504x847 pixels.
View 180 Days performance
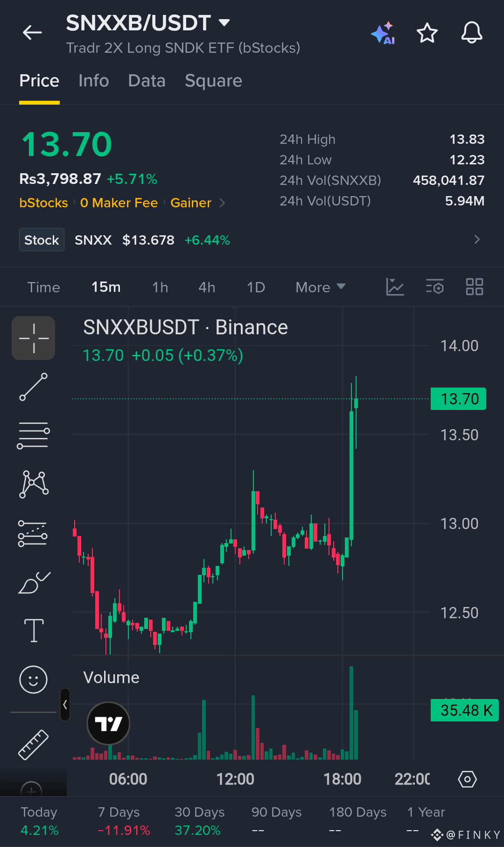[358, 821]
